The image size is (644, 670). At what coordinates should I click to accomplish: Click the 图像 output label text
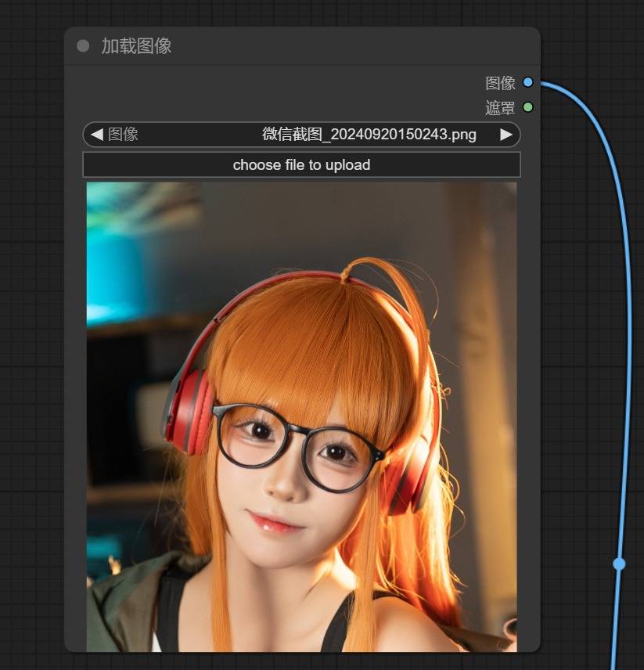[x=500, y=83]
